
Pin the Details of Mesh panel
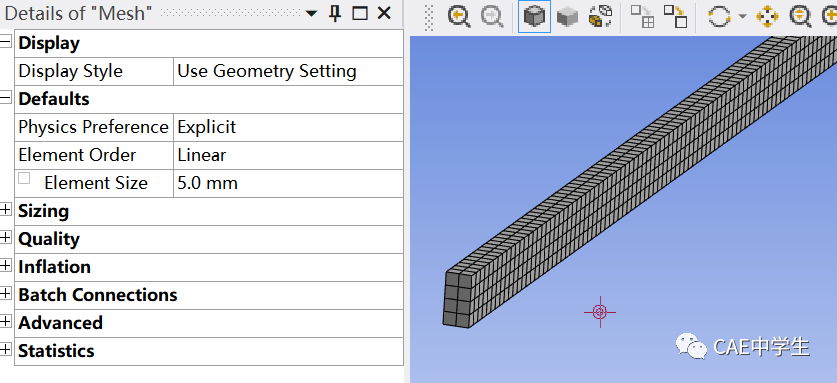click(x=335, y=13)
